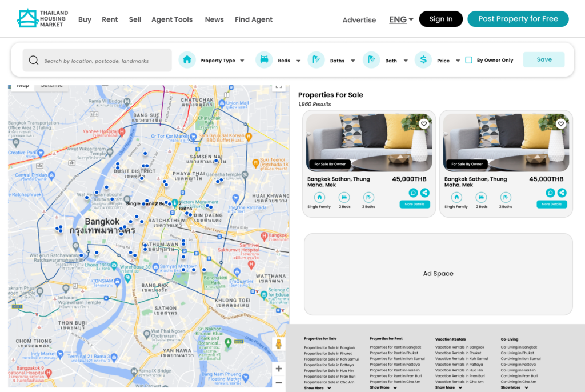The image size is (585, 392).
Task: Click the share icon on the second listing
Action: pos(562,193)
